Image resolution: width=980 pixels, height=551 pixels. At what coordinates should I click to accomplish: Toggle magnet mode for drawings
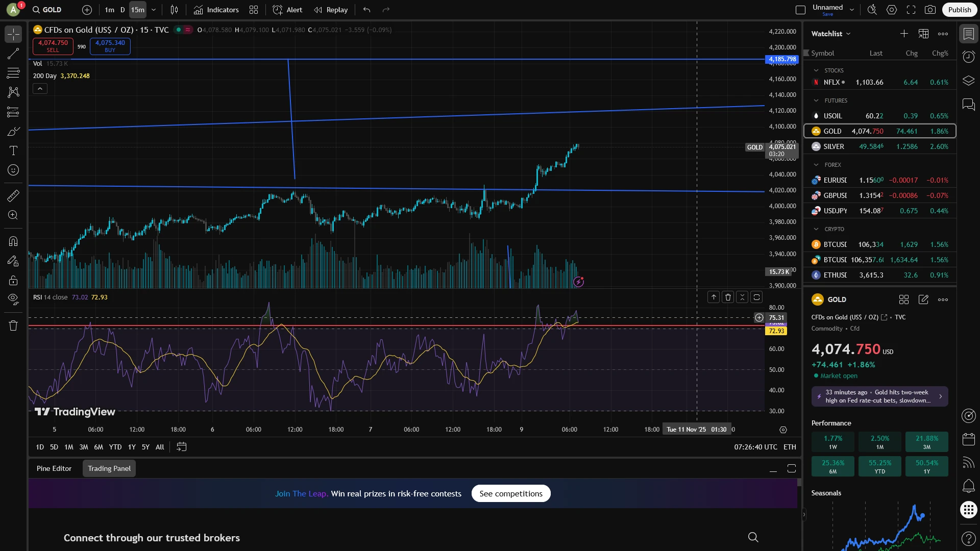[x=13, y=241]
